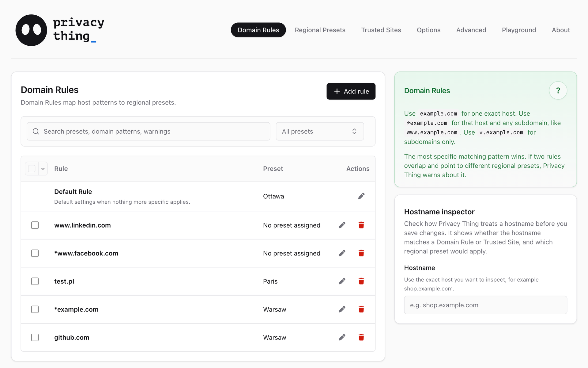588x368 pixels.
Task: Edit the *www.facebook.com rule
Action: [342, 253]
